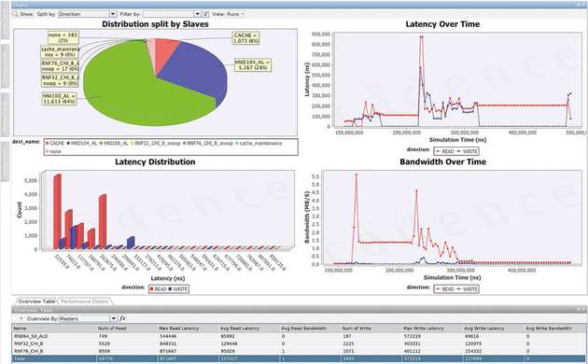588x364 pixels.
Task: Click WRITE in Bandwidth Over Time legend
Action: (x=467, y=289)
